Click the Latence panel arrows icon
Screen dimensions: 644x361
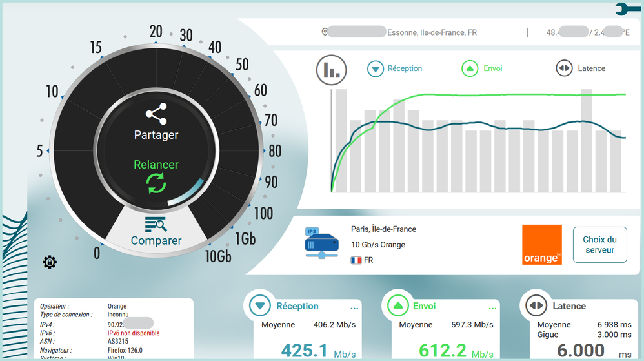(536, 306)
